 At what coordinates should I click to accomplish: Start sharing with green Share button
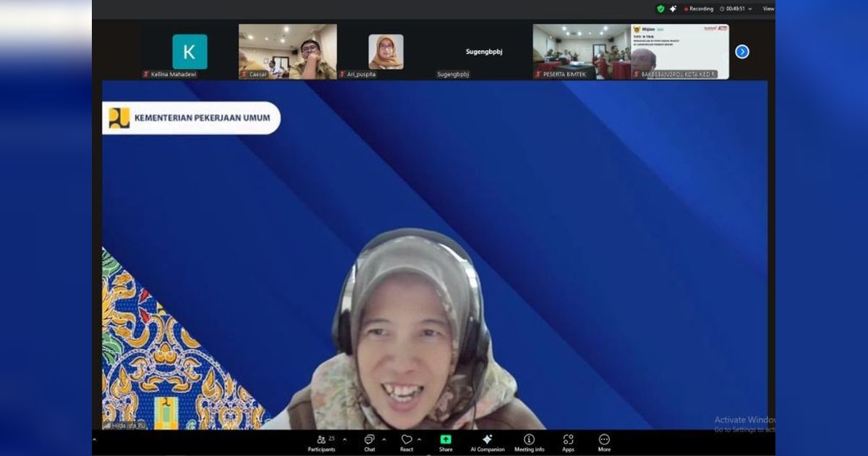(x=446, y=440)
